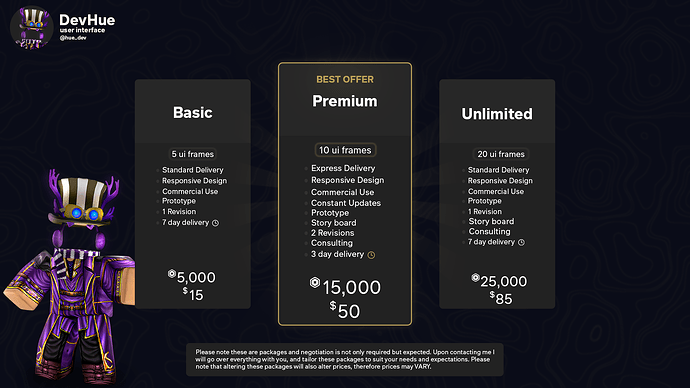Click the 10 ui frames badge

click(345, 150)
